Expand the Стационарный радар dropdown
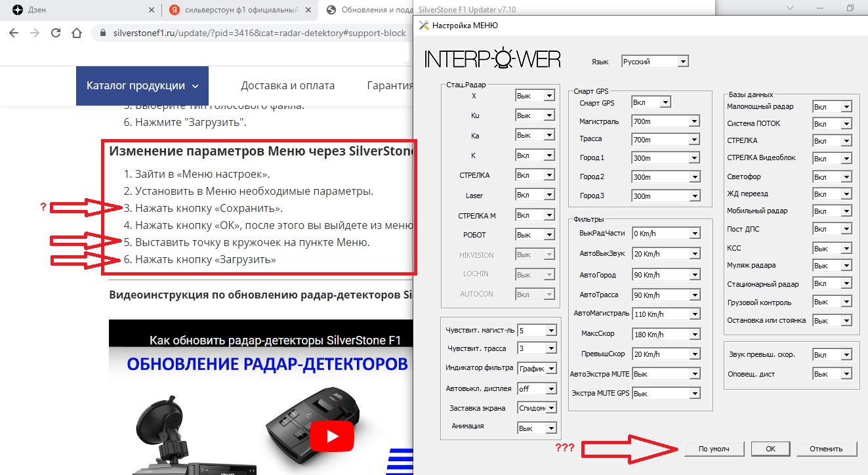868x475 pixels. click(x=832, y=284)
